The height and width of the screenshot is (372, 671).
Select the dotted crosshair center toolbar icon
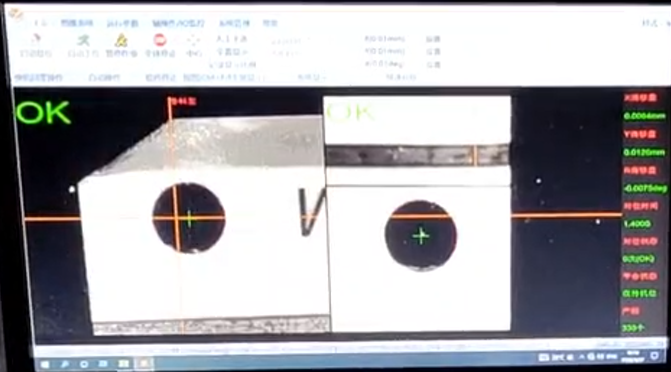(x=193, y=41)
